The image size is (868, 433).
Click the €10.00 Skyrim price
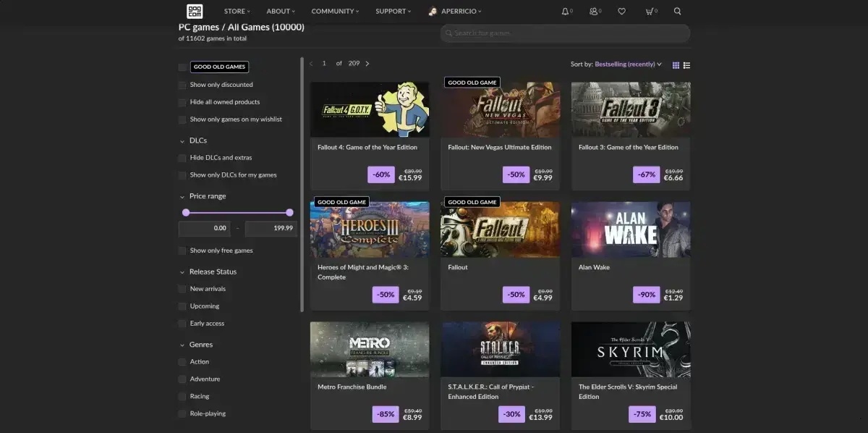[x=671, y=418]
